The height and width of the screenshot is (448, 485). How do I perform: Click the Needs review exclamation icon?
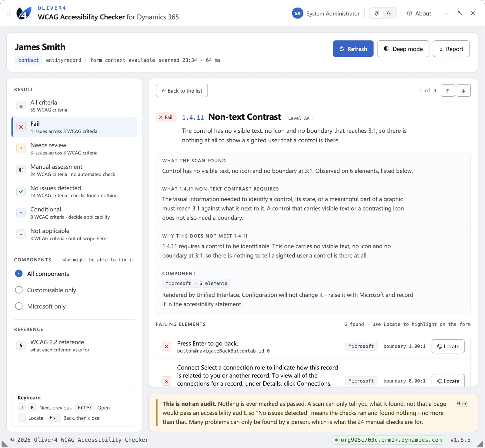[21, 148]
